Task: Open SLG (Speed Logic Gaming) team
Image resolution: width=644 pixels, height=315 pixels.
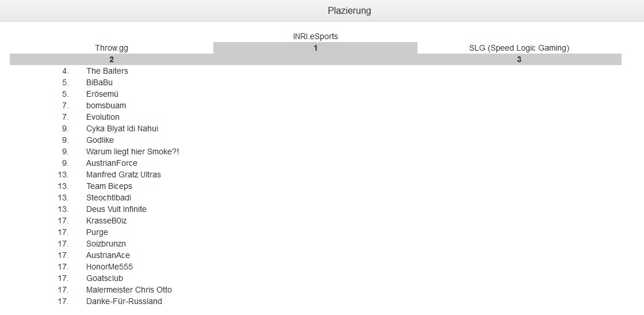Action: click(x=519, y=48)
